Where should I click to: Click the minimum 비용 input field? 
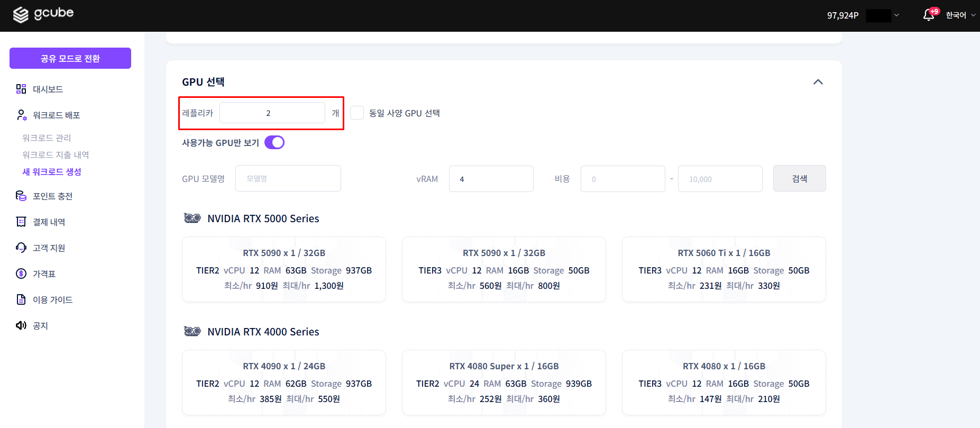click(623, 179)
